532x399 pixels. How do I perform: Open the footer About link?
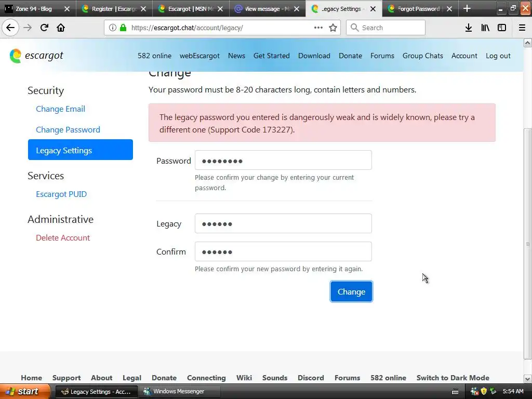(101, 378)
